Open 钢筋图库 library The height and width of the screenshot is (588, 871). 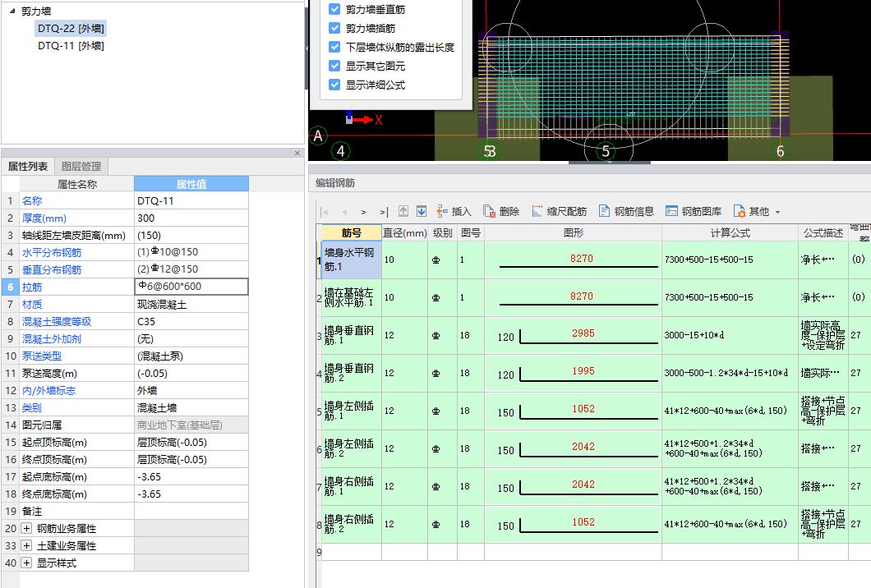coord(694,211)
